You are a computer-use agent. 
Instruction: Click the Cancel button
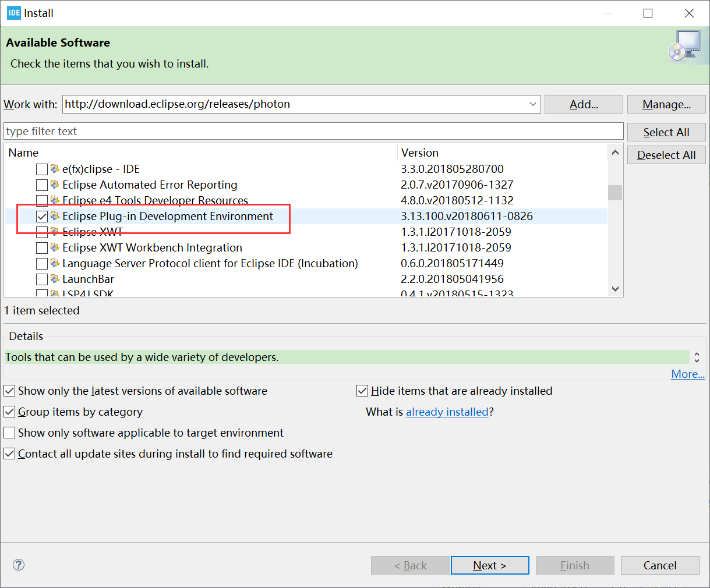tap(660, 565)
